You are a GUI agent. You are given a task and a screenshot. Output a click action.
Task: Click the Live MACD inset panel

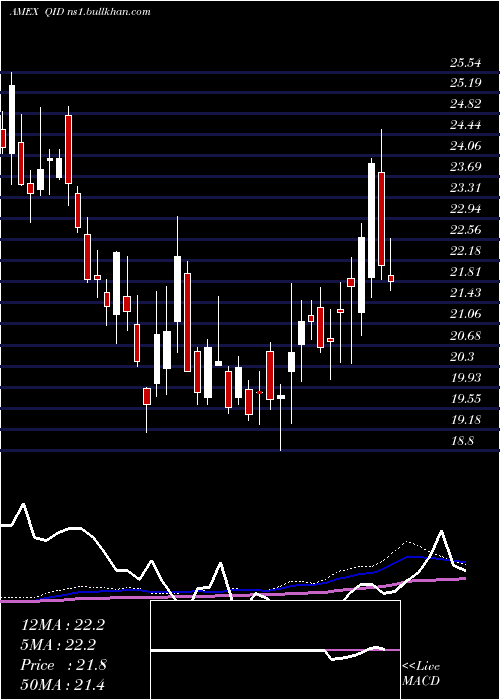click(275, 650)
